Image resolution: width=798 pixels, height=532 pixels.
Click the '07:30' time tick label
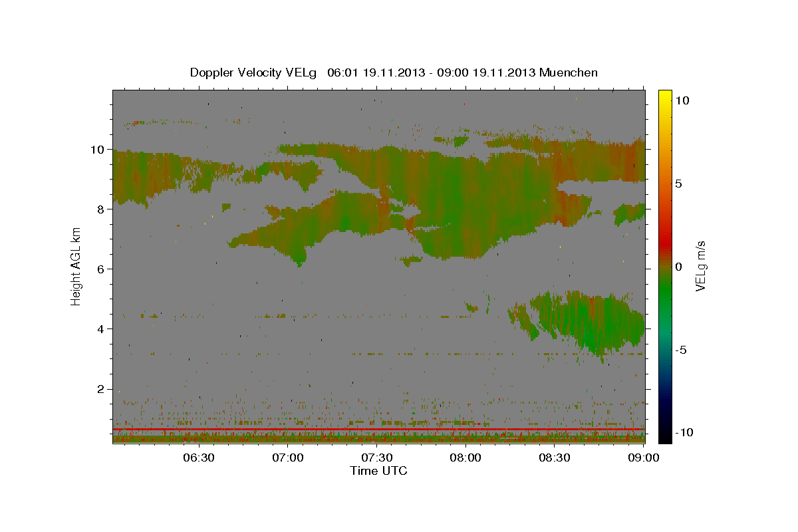point(376,458)
